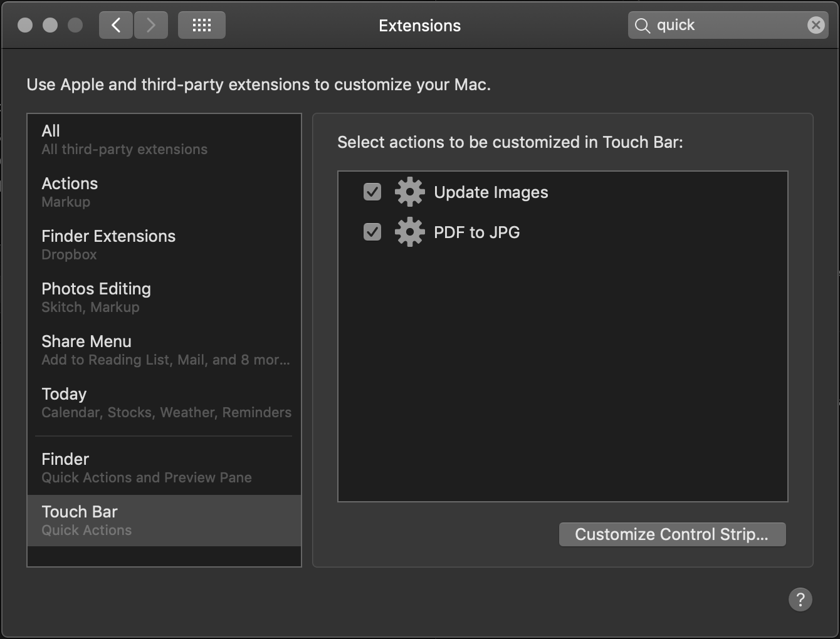The height and width of the screenshot is (639, 840).
Task: Uncheck the Update Images checkbox
Action: (x=372, y=192)
